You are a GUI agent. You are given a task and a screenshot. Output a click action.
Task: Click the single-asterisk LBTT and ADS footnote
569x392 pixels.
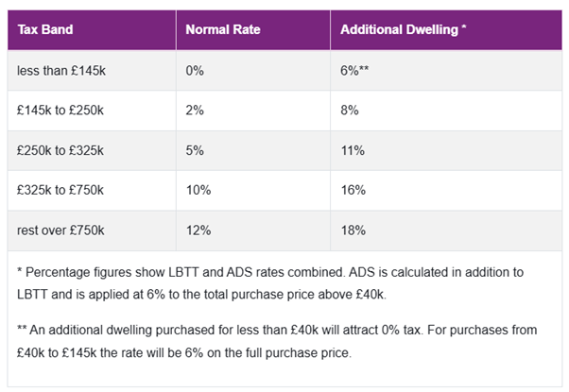tap(282, 281)
